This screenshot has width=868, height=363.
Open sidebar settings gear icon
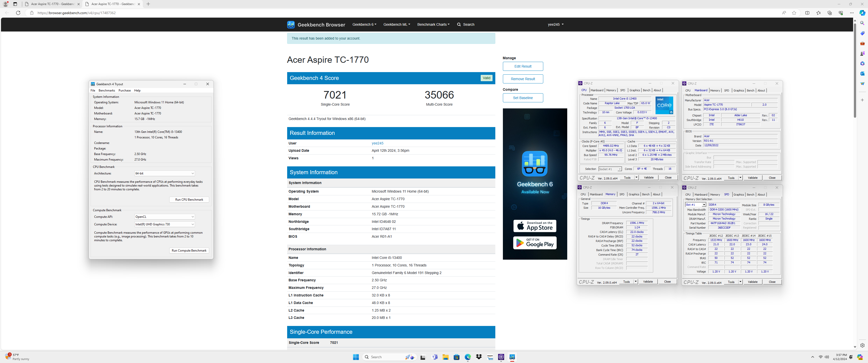[862, 345]
